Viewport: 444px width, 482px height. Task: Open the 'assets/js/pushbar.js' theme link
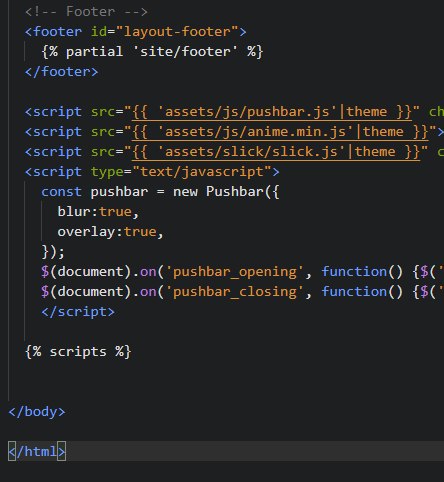272,112
